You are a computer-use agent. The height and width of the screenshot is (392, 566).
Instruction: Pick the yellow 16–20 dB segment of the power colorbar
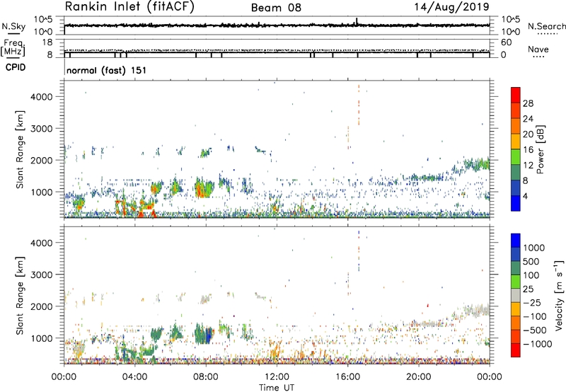tap(516, 142)
